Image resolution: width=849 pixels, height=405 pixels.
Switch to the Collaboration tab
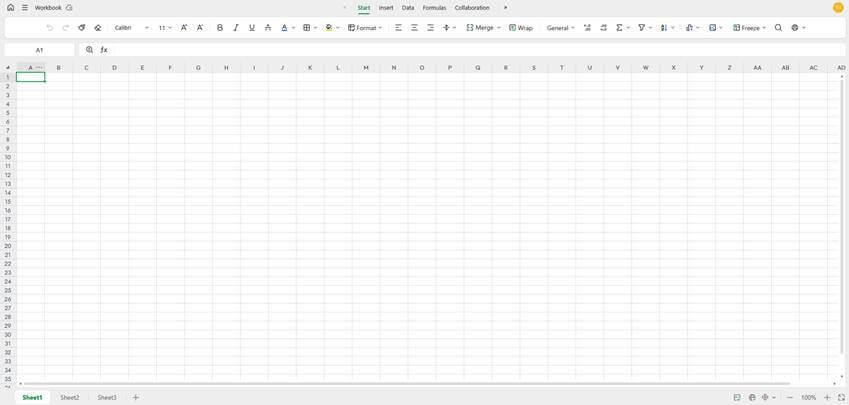pos(472,8)
